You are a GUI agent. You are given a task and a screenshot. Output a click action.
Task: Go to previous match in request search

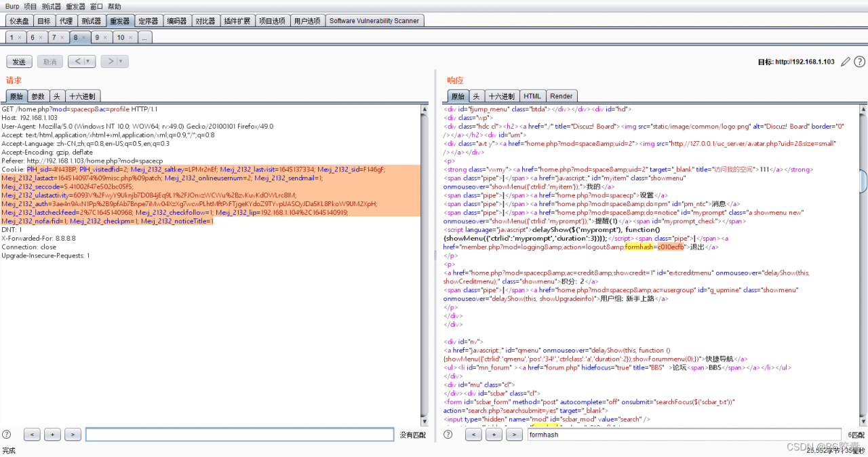point(32,435)
